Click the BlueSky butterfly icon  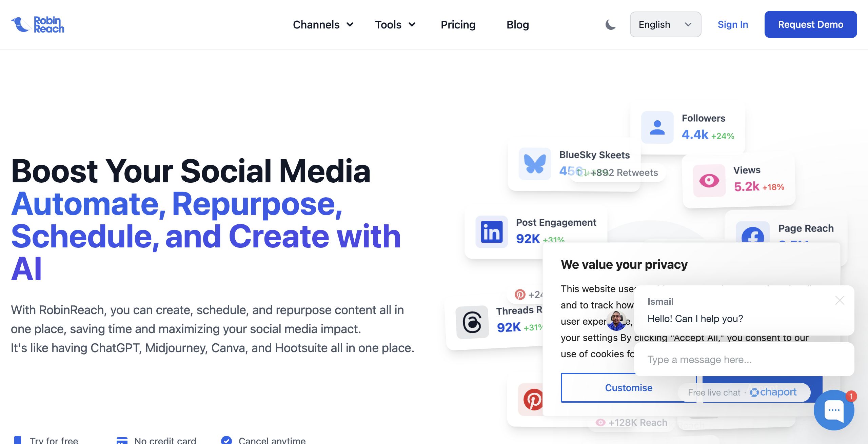pos(535,164)
